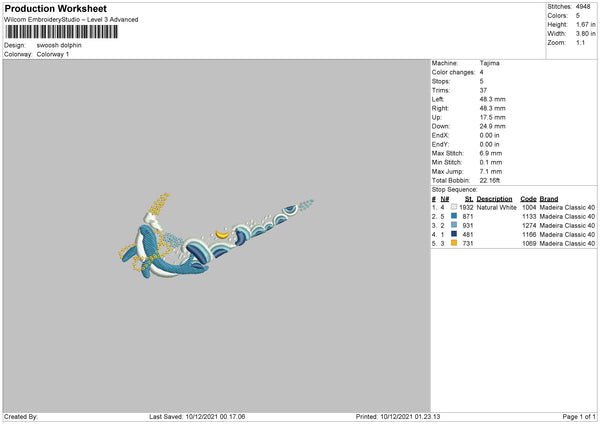Click the Trims value 37
The height and width of the screenshot is (424, 600).
pyautogui.click(x=483, y=90)
